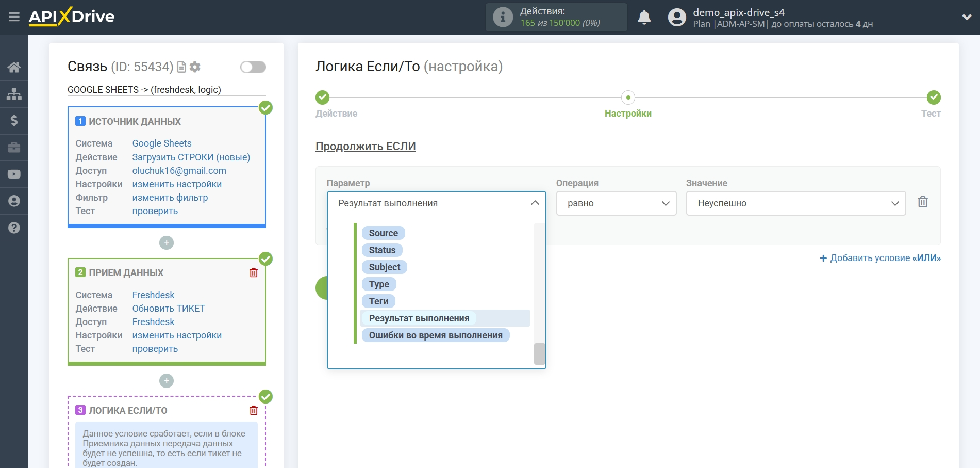Viewport: 980px width, 468px height.
Task: Select Type parameter option
Action: 379,284
